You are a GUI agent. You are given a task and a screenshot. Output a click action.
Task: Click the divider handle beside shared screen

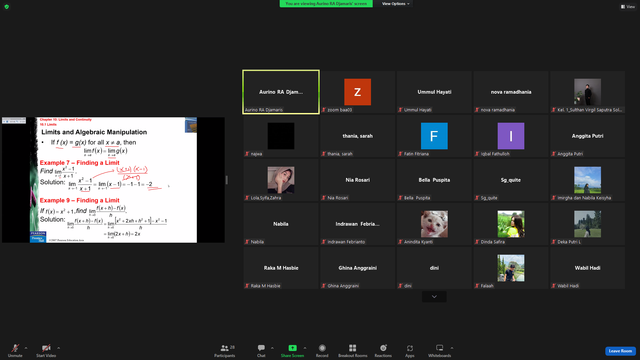point(227,180)
